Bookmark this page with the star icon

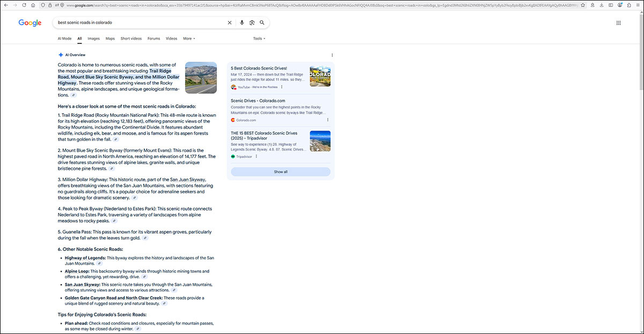(x=583, y=5)
